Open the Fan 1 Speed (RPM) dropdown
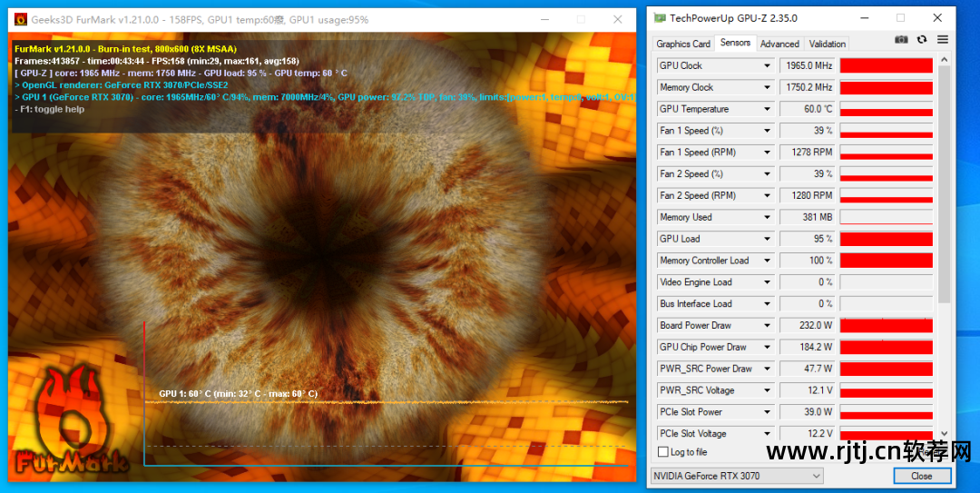The width and height of the screenshot is (980, 493). tap(767, 152)
